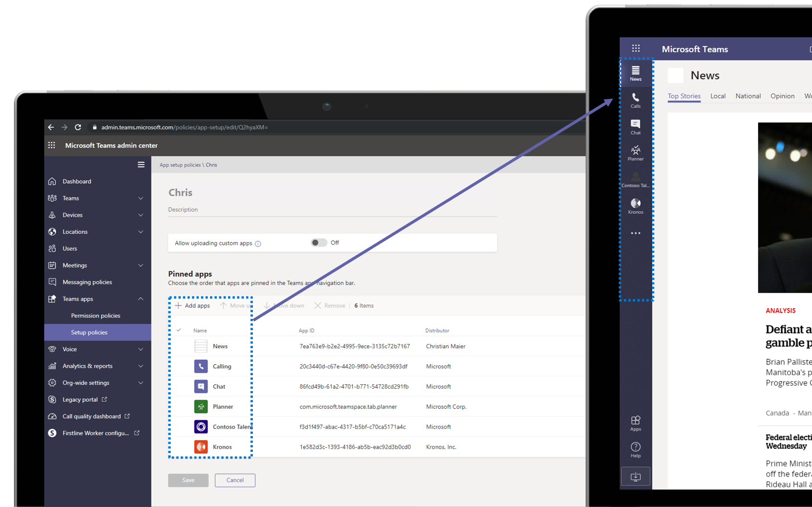Click Remove in pinned apps toolbar
This screenshot has width=812, height=507.
pyautogui.click(x=330, y=305)
